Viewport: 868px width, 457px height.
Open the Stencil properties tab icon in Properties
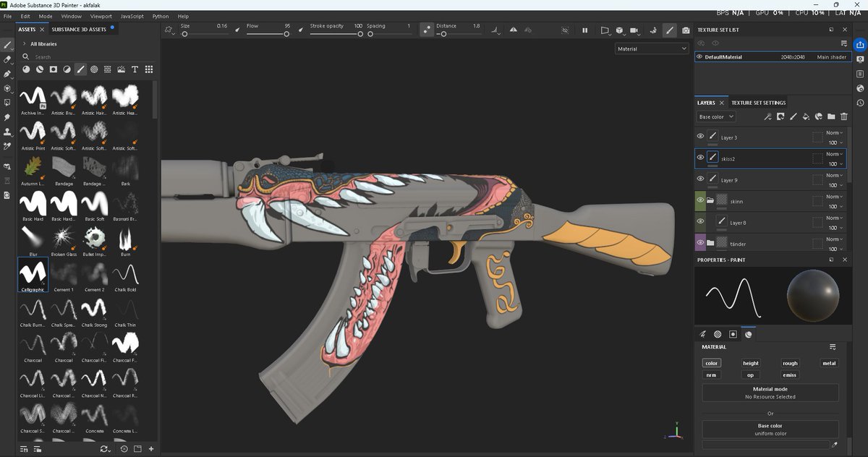coord(733,334)
